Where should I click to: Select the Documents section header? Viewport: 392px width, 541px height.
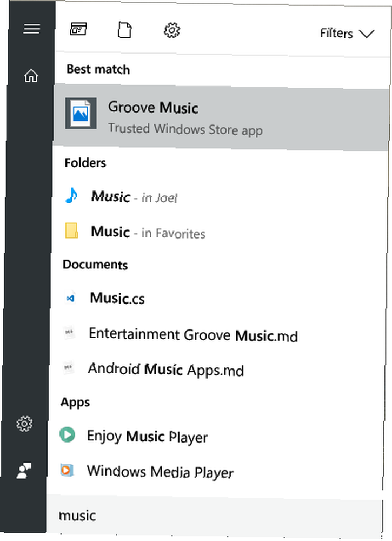[x=95, y=265]
